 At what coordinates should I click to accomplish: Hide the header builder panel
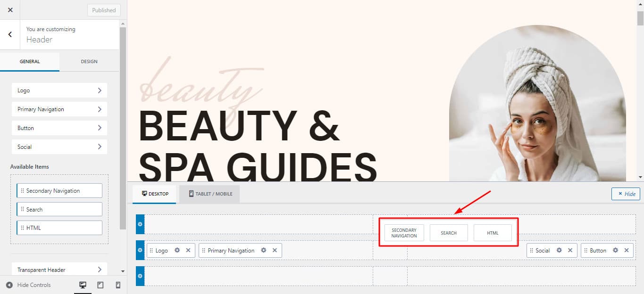click(x=626, y=194)
